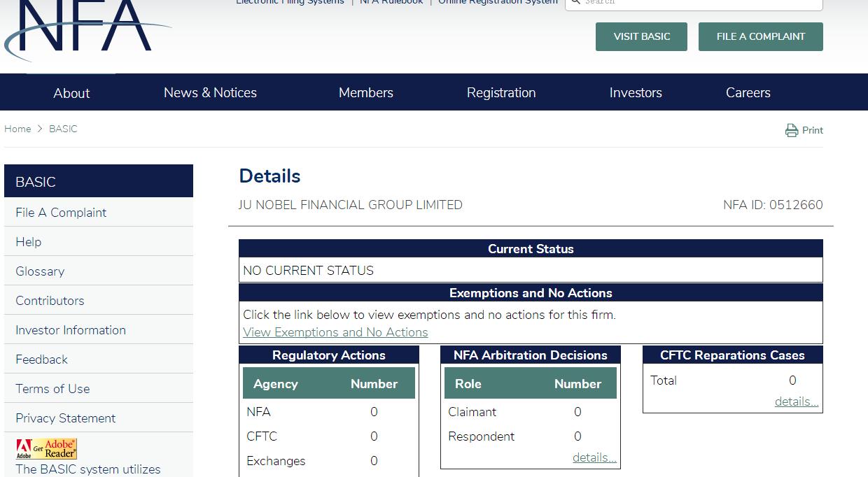The width and height of the screenshot is (868, 477).
Task: Click the Exemptions and No Actions header
Action: click(x=531, y=292)
